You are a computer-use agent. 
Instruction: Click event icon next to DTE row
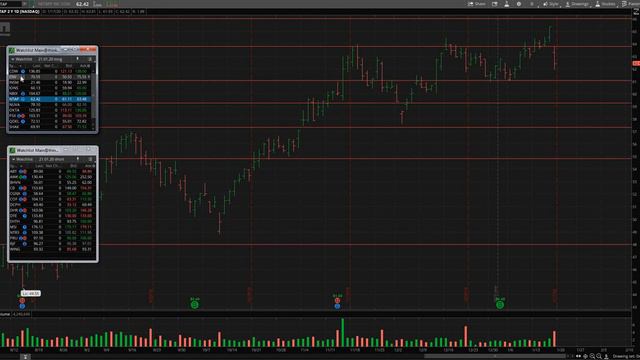click(x=24, y=216)
